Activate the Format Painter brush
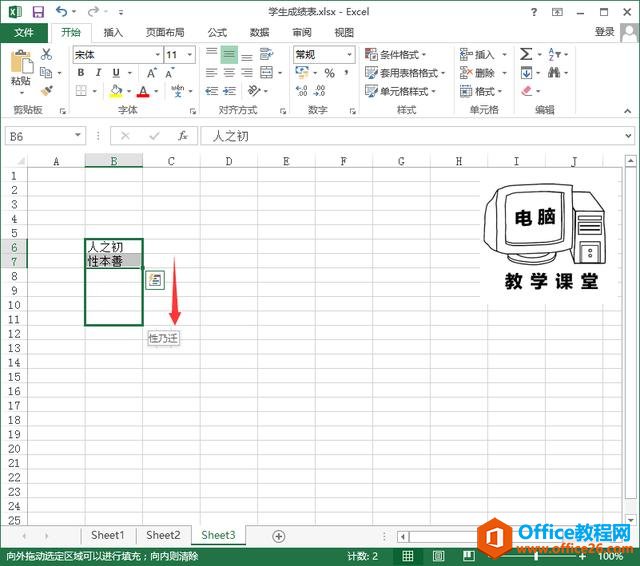The image size is (640, 566). (46, 91)
